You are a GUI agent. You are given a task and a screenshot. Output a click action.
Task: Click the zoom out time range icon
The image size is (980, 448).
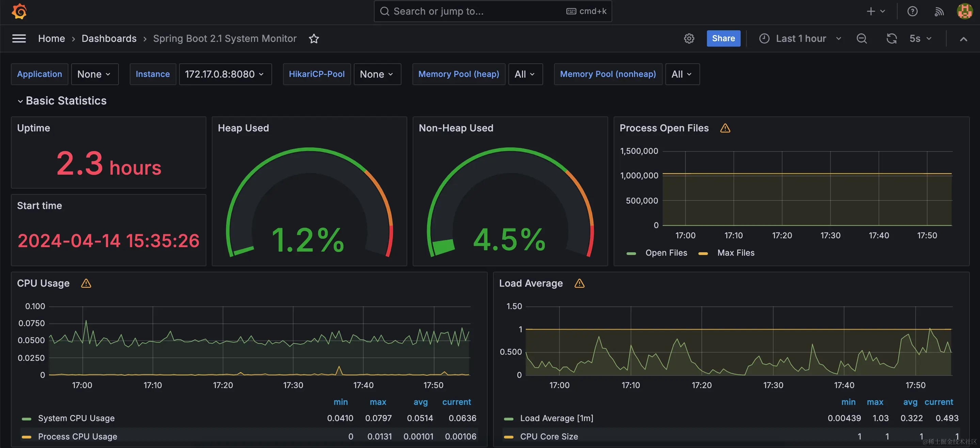tap(861, 38)
